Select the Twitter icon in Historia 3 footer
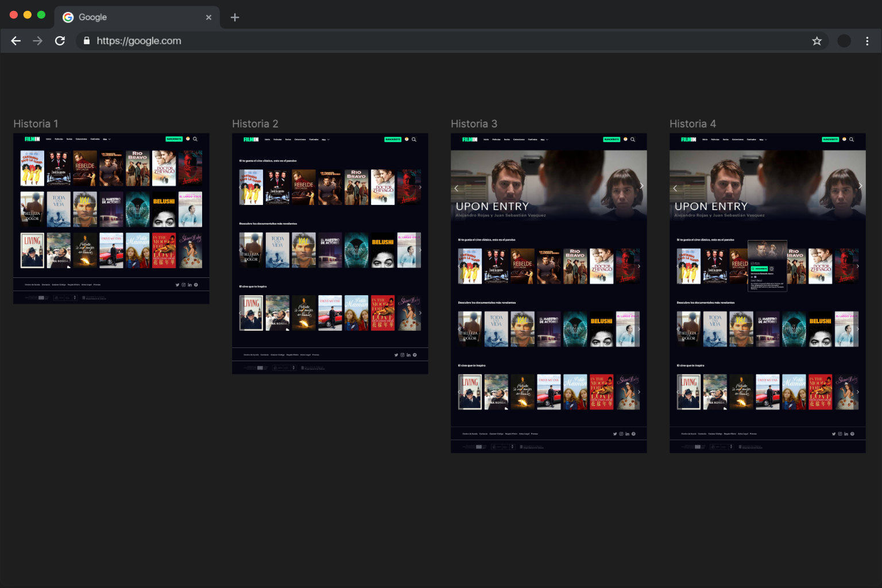 [x=615, y=434]
